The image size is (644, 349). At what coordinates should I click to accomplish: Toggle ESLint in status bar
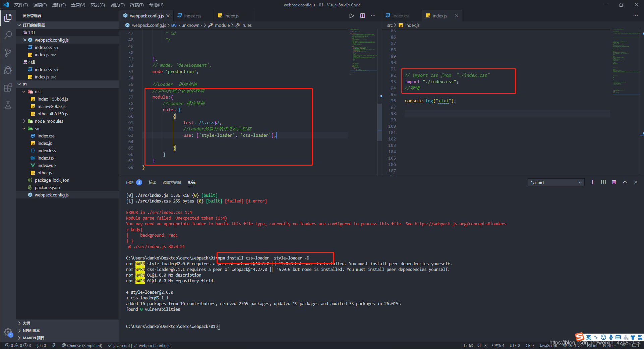(592, 346)
